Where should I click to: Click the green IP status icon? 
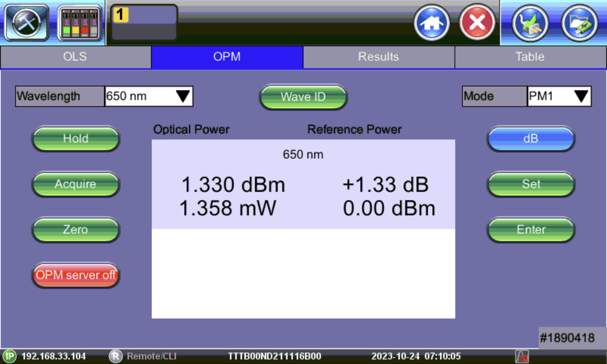[9, 356]
